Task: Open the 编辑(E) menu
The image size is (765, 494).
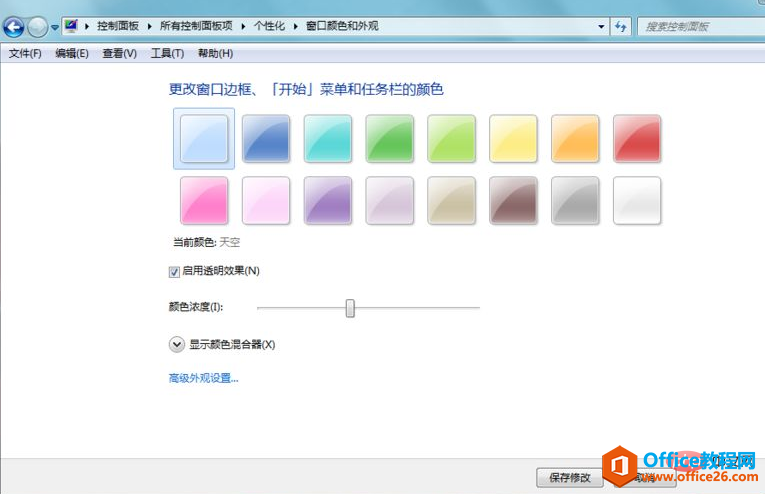Action: [72, 53]
